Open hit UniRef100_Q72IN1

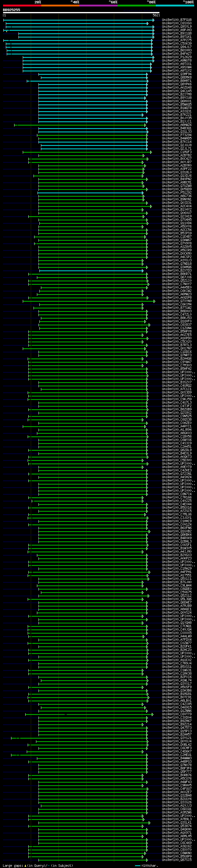pos(177,474)
